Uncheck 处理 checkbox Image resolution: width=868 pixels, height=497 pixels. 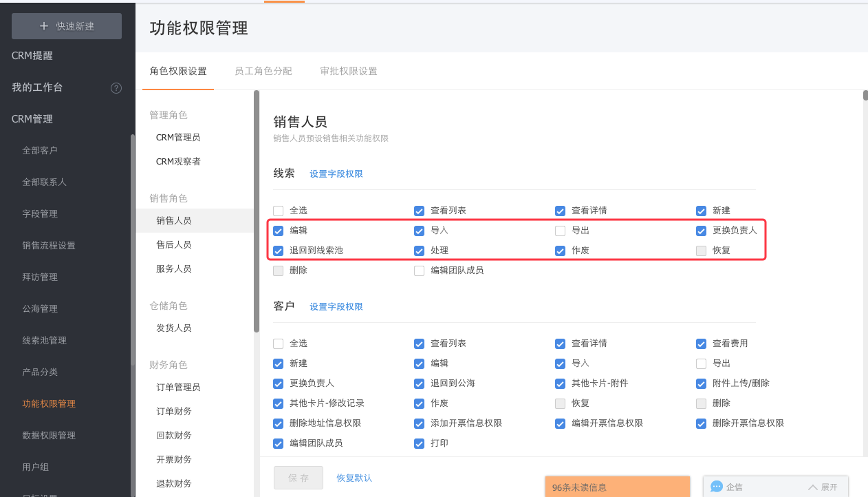coord(420,251)
